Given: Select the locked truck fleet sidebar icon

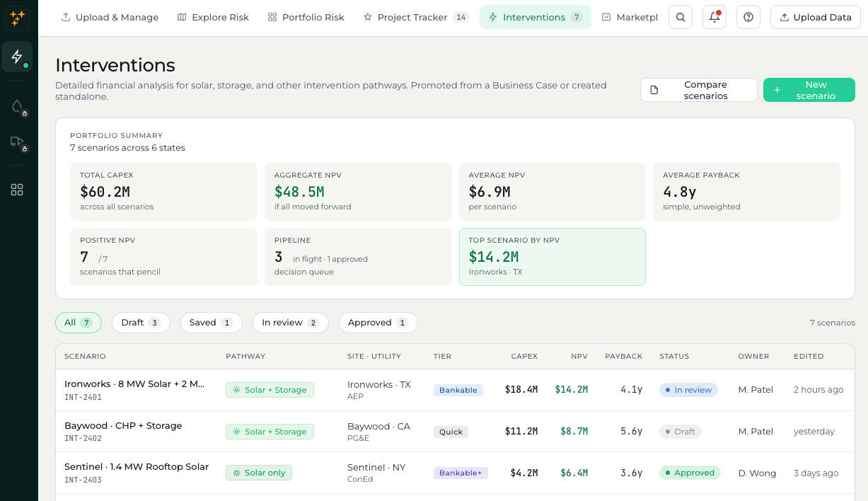Looking at the screenshot, I should tap(17, 142).
